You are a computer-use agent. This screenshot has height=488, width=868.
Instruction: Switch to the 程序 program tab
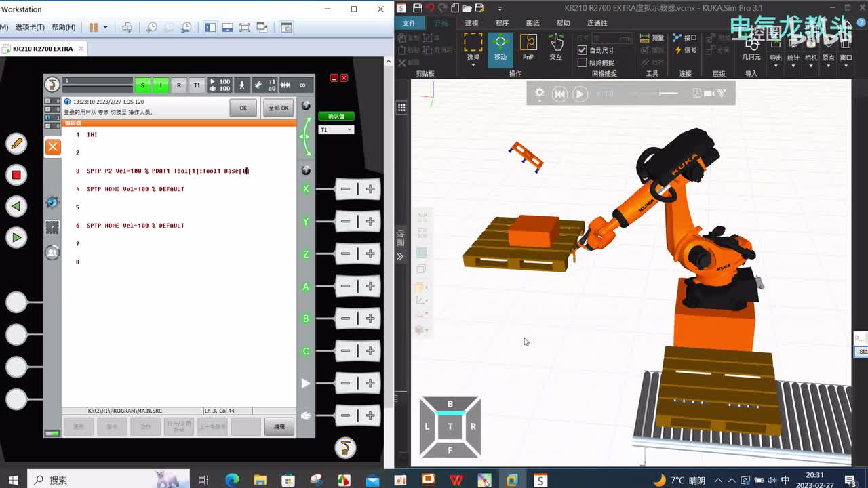tap(502, 23)
